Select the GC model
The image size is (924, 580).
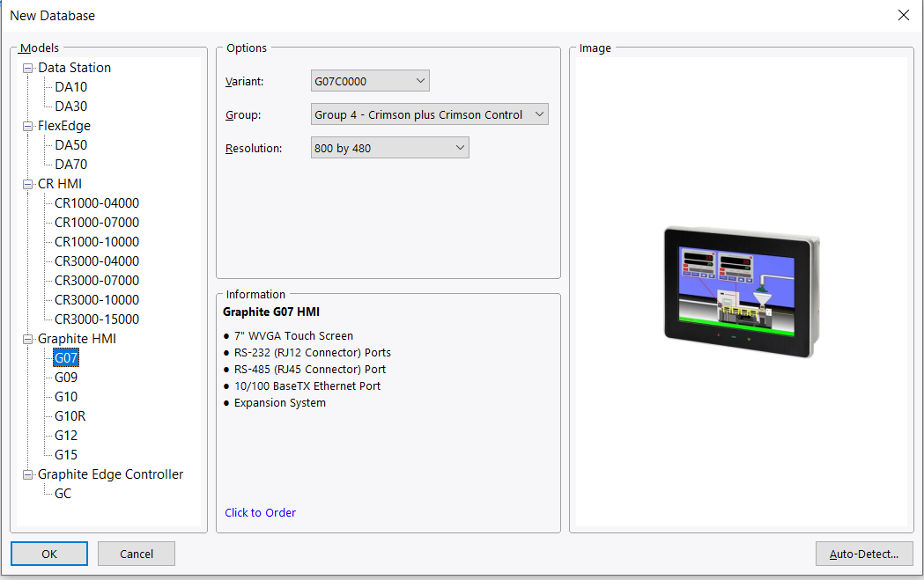[63, 494]
